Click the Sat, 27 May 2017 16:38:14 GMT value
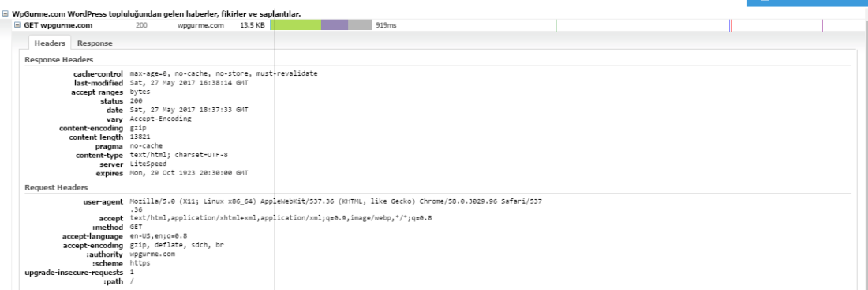 pyautogui.click(x=189, y=83)
